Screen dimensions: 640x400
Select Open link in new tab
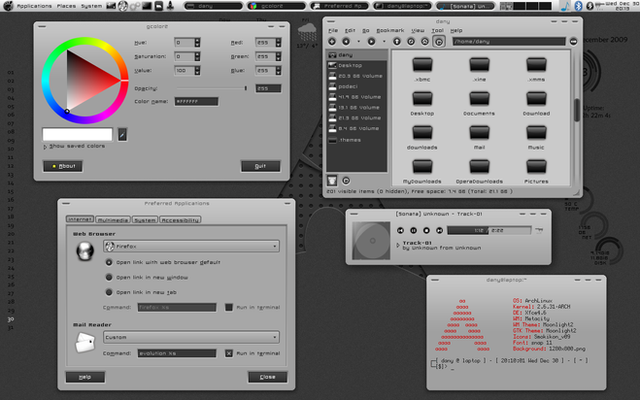[x=109, y=292]
